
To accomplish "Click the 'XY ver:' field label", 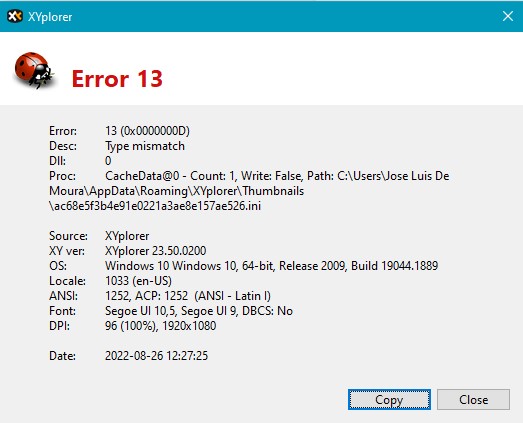I will [x=67, y=251].
